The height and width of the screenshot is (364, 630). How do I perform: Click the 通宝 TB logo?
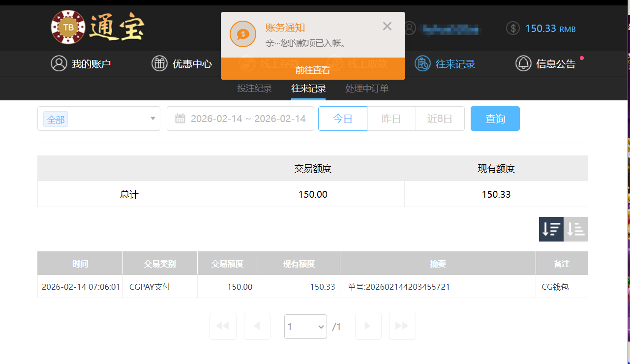click(97, 28)
